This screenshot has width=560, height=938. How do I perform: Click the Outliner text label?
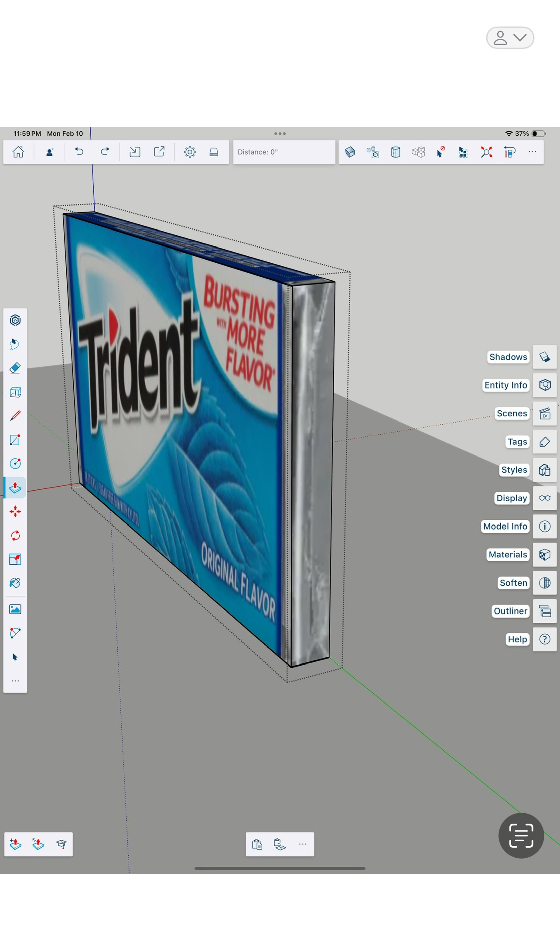(x=510, y=611)
